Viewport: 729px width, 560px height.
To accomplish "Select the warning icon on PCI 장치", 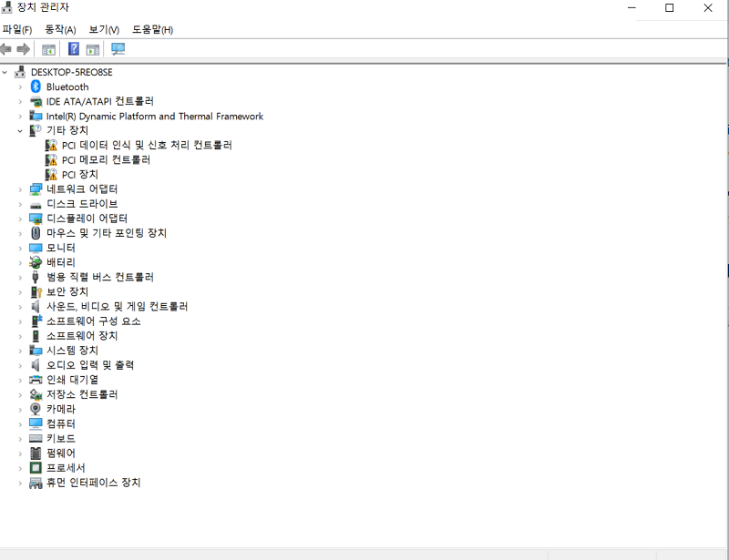I will pyautogui.click(x=52, y=174).
